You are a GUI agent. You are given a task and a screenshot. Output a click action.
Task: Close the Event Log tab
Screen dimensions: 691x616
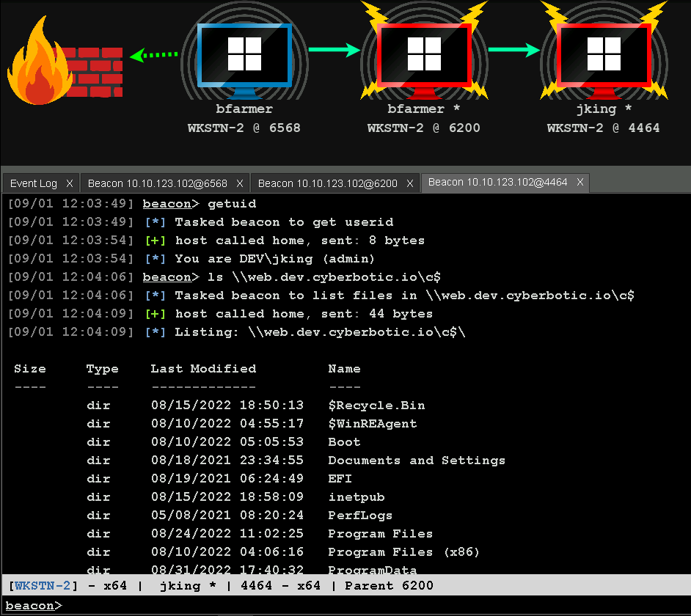point(70,183)
